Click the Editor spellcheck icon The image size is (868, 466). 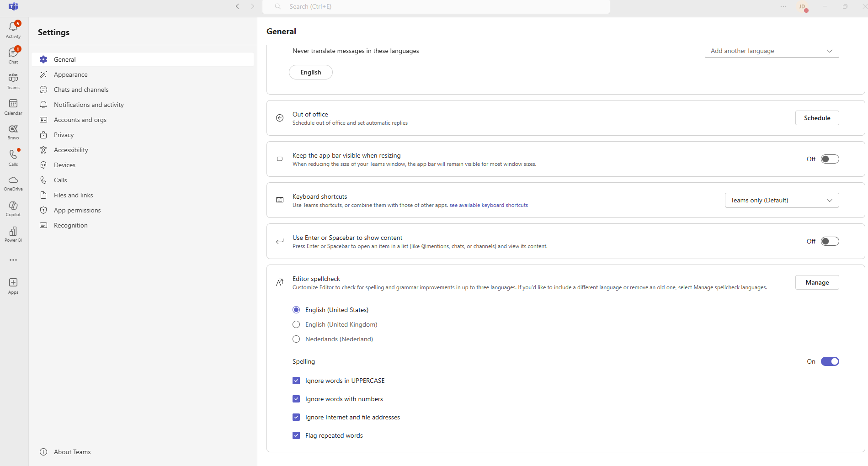tap(280, 282)
